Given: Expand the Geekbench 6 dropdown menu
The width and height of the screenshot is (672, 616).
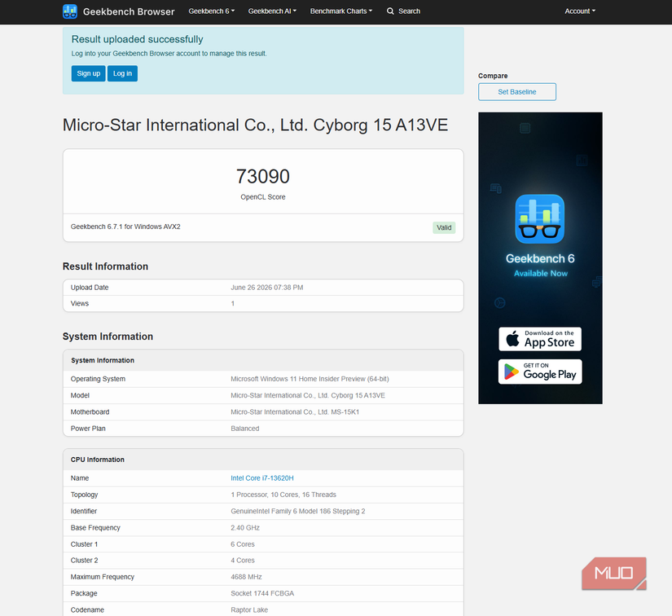Looking at the screenshot, I should (211, 11).
